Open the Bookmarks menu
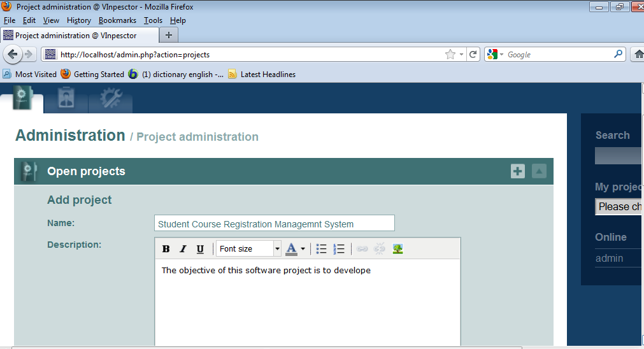 [117, 20]
